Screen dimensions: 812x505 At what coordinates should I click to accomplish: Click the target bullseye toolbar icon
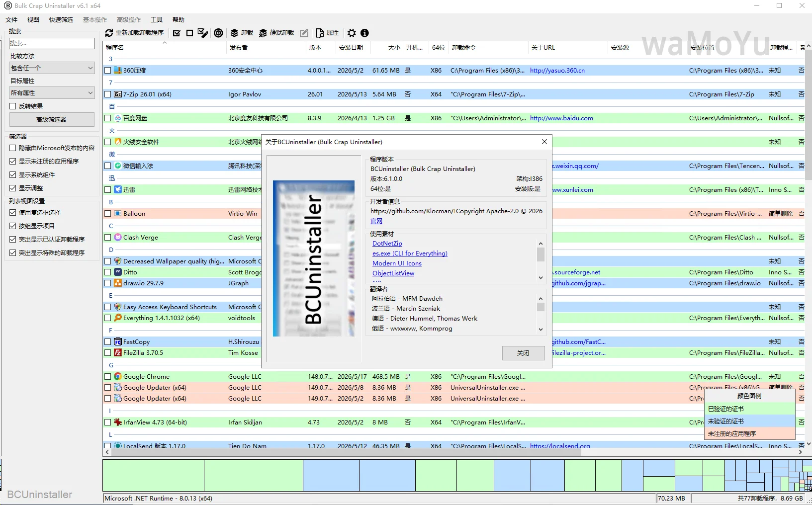point(218,33)
